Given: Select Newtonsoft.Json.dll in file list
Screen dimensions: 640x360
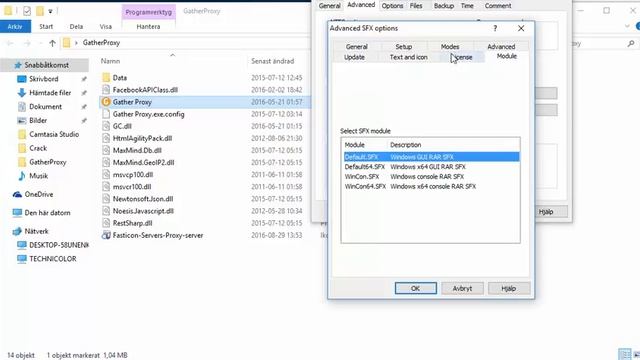Looking at the screenshot, I should tap(143, 199).
